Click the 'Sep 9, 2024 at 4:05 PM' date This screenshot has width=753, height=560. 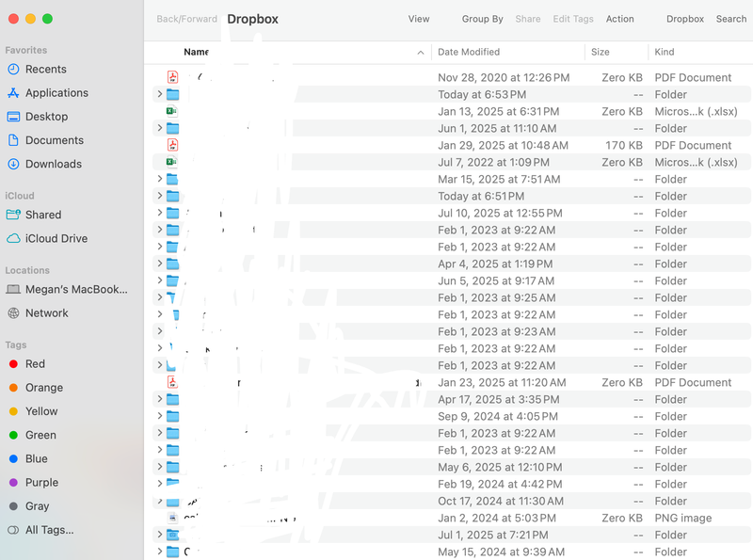pyautogui.click(x=498, y=416)
